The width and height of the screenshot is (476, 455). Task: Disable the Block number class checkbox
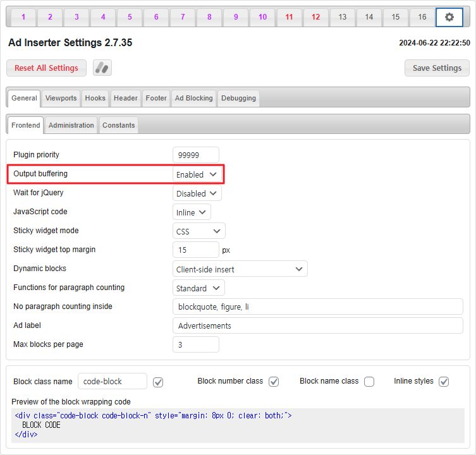pos(274,382)
